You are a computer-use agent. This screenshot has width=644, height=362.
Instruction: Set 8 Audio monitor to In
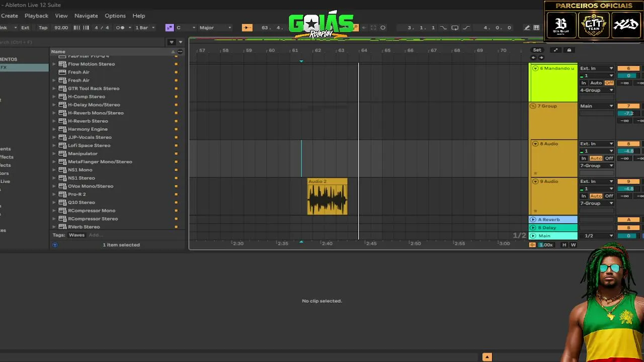(x=584, y=158)
